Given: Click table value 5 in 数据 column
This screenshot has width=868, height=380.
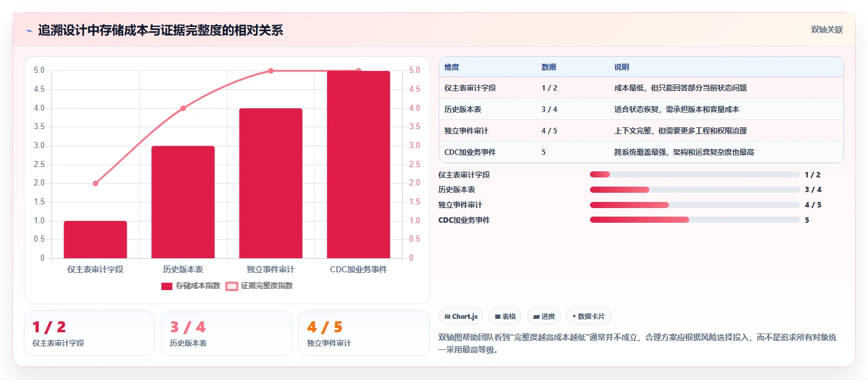Looking at the screenshot, I should point(544,152).
